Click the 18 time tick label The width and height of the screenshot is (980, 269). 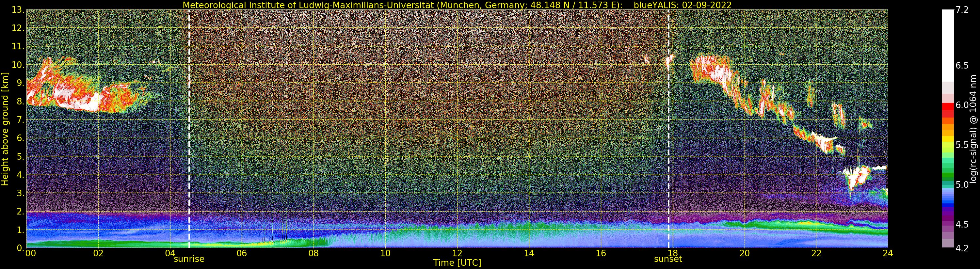pos(673,253)
